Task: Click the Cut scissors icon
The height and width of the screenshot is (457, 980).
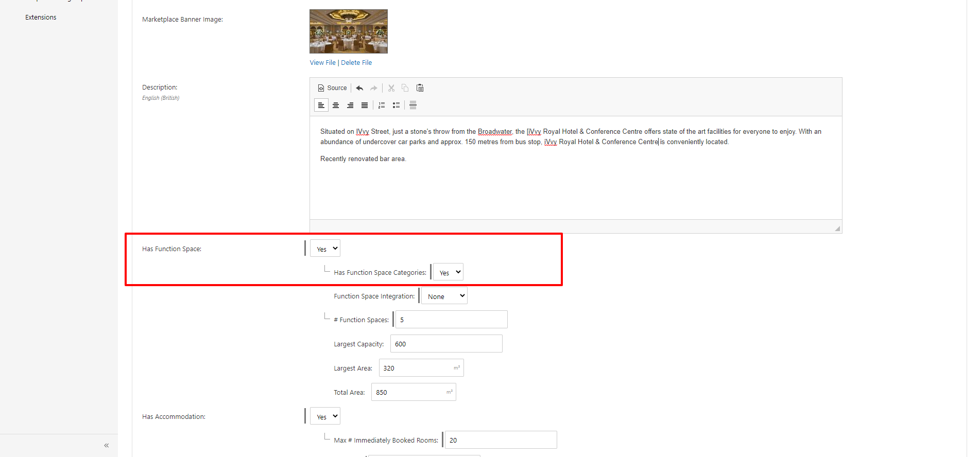Action: (391, 88)
